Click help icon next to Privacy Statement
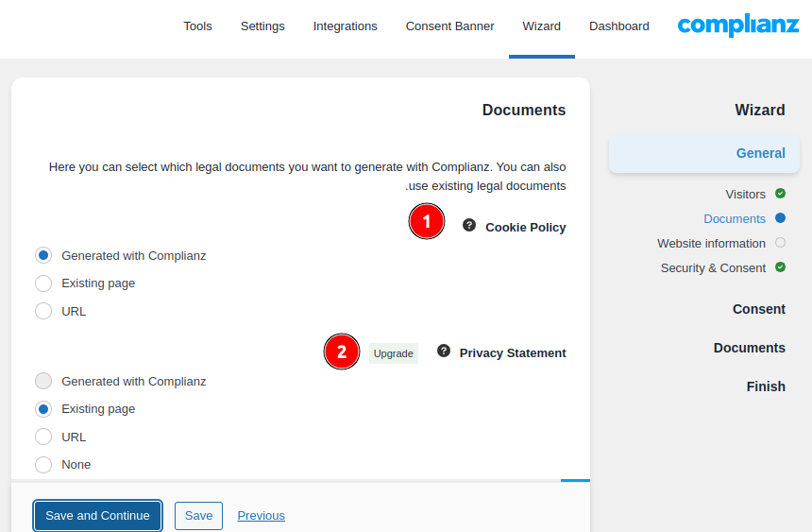 pos(444,352)
